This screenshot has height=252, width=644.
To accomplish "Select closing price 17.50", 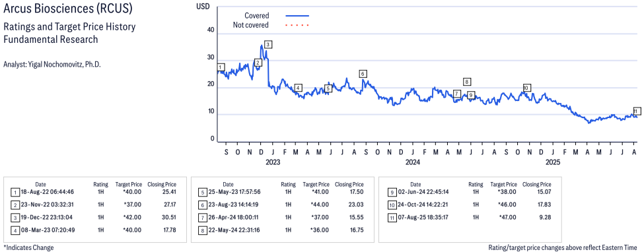I will (x=357, y=192).
